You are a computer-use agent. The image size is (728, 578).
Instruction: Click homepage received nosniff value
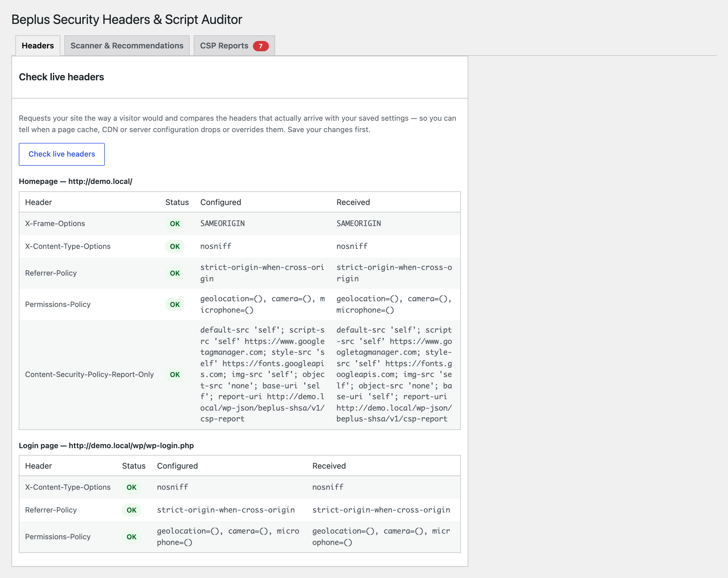[352, 246]
